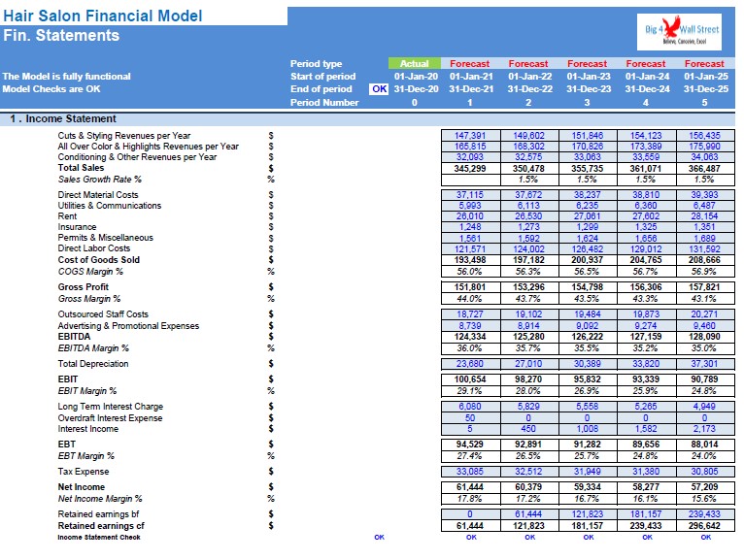The image size is (744, 560).
Task: Select the Hair Salon Financial Model title
Action: 103,16
